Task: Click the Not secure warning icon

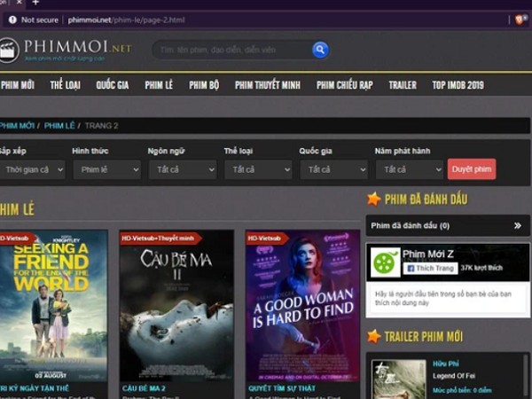Action: pyautogui.click(x=12, y=20)
